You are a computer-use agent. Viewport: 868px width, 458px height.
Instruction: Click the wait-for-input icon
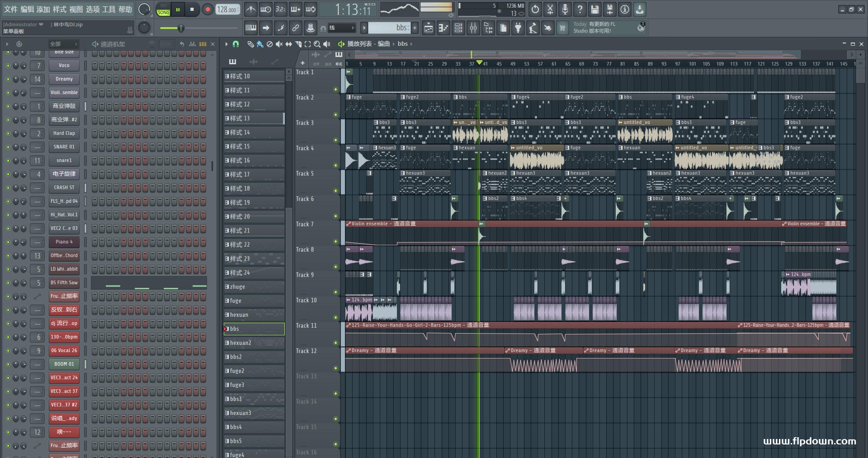[266, 9]
